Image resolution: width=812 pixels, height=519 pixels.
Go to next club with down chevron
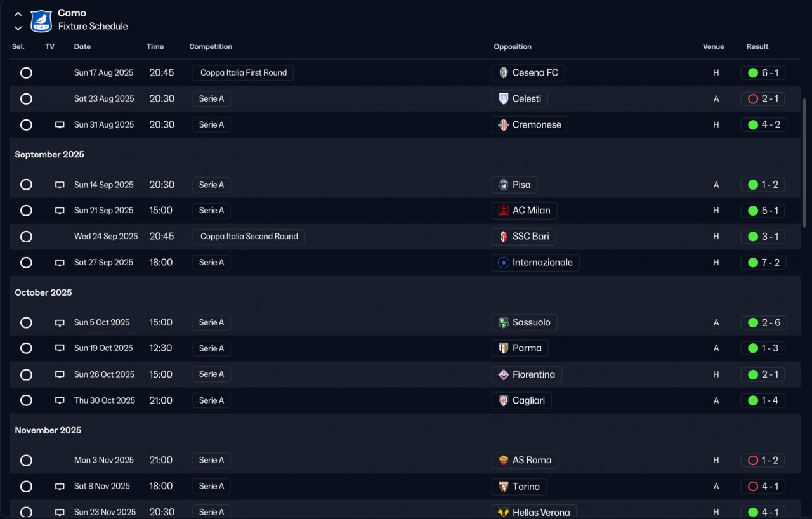point(18,28)
